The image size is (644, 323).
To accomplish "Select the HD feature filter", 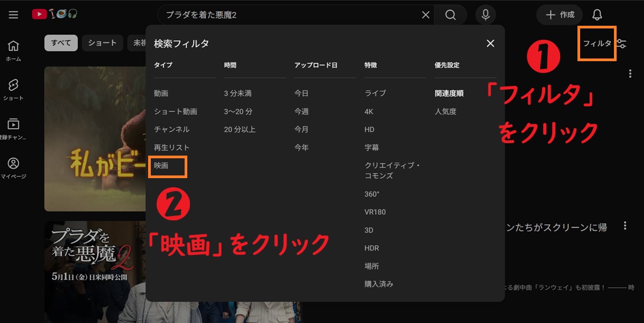I will [x=369, y=129].
